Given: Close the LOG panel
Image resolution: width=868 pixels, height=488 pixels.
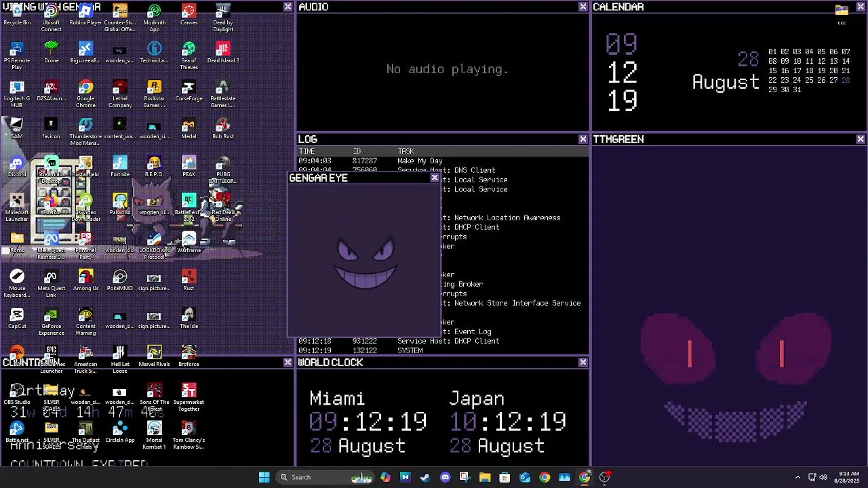Looking at the screenshot, I should [x=583, y=139].
